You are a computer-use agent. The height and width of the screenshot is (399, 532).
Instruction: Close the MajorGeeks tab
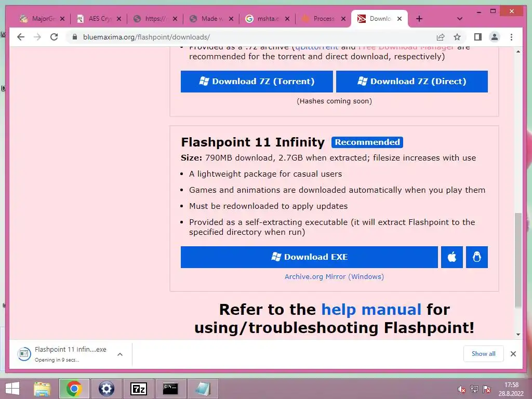[x=62, y=19]
